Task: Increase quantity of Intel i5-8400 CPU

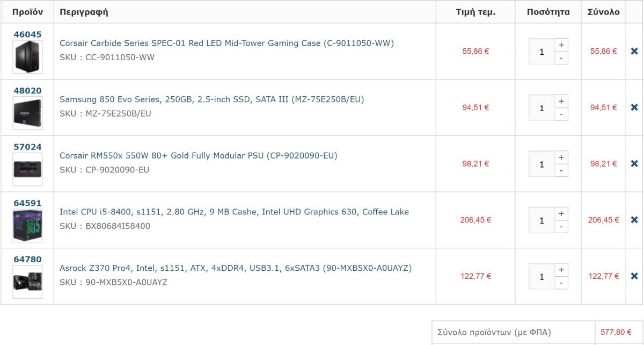Action: tap(561, 214)
